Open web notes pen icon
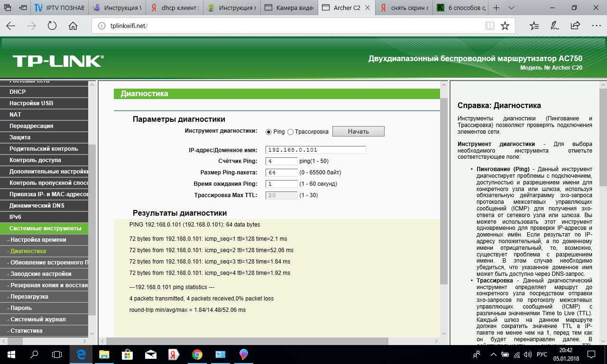Screen dimensions: 607x364 [x=554, y=26]
